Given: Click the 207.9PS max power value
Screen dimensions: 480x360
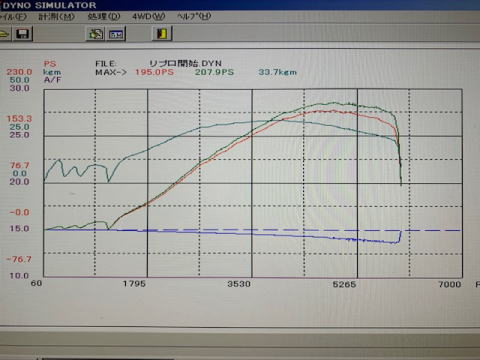Looking at the screenshot, I should (214, 72).
